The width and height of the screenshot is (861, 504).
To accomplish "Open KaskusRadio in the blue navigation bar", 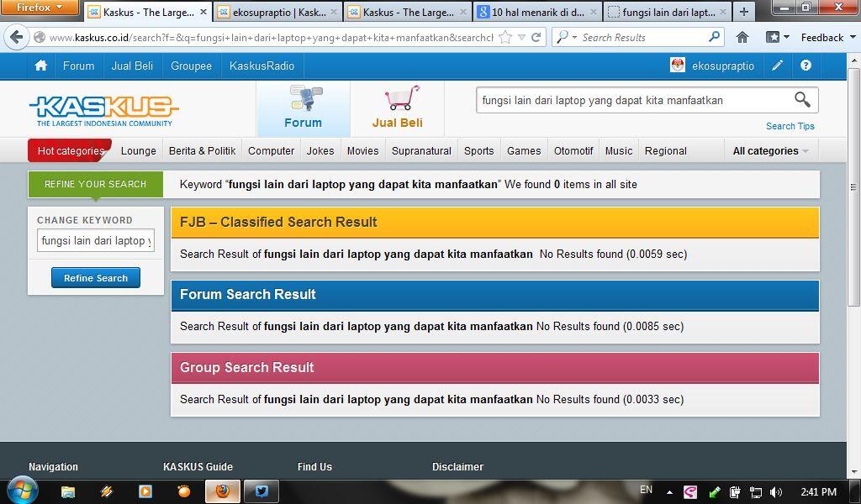I will click(x=262, y=66).
